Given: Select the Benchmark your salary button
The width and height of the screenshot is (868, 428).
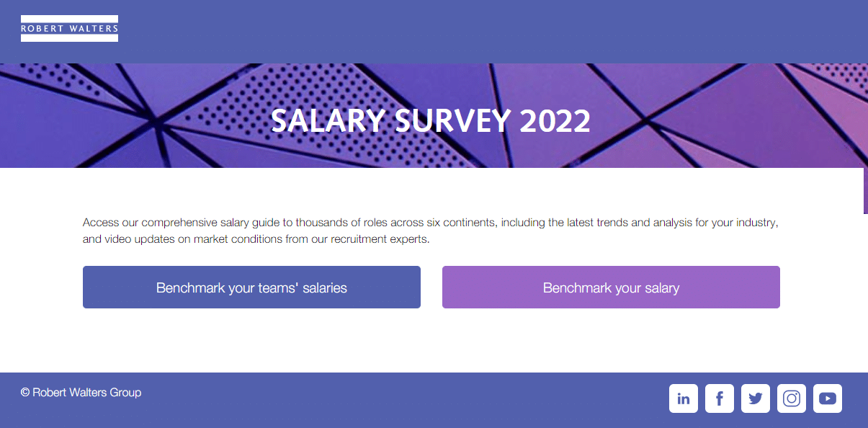Looking at the screenshot, I should 611,287.
